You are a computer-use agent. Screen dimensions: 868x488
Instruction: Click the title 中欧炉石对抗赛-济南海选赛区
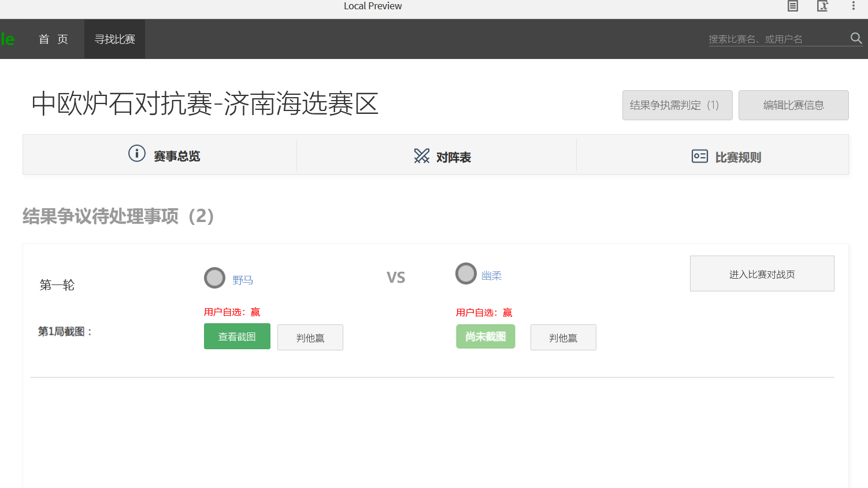coord(205,104)
